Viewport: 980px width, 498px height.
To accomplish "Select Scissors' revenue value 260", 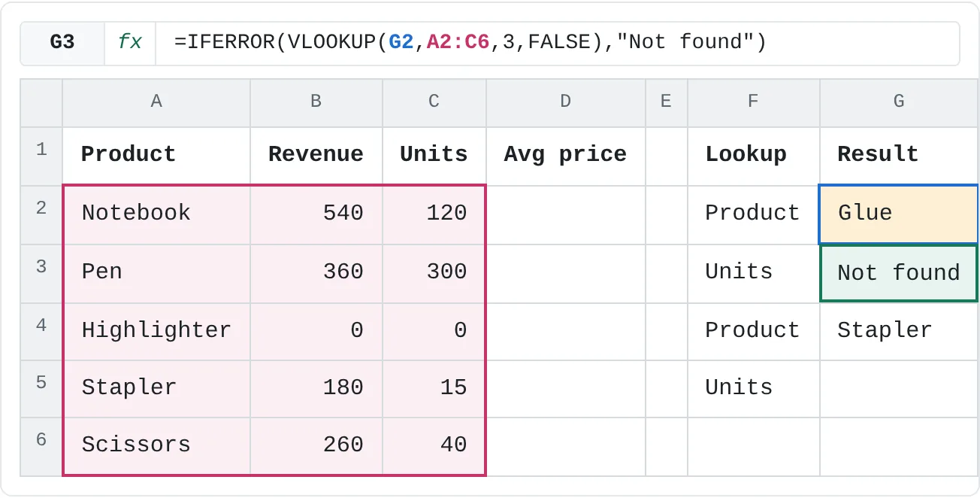I will point(316,447).
